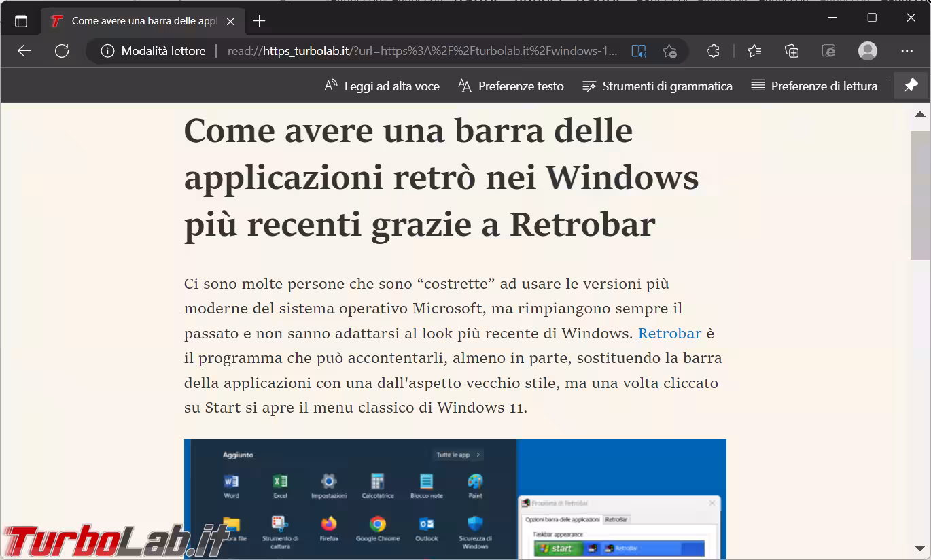Click the Google Chrome icon in article image

point(378,523)
